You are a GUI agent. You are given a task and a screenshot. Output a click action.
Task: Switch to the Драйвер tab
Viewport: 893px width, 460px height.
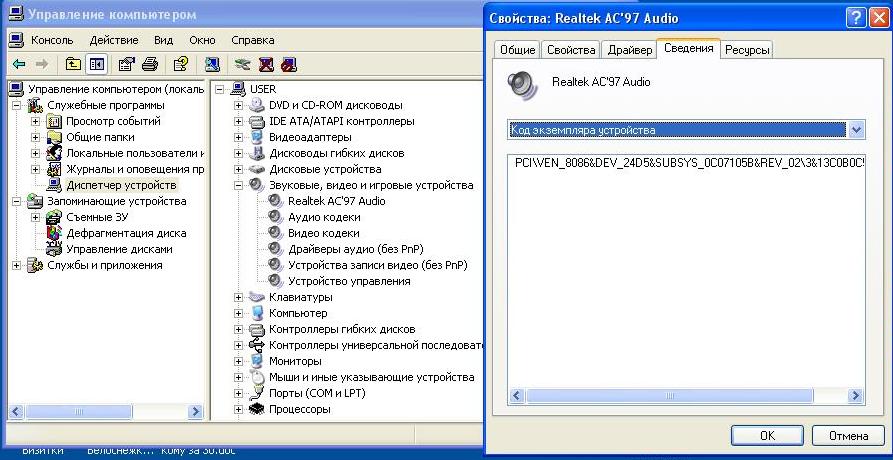(630, 50)
